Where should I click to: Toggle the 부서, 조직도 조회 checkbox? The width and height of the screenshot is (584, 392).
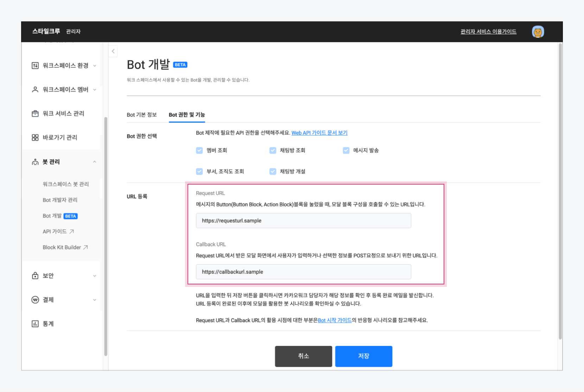pos(199,172)
